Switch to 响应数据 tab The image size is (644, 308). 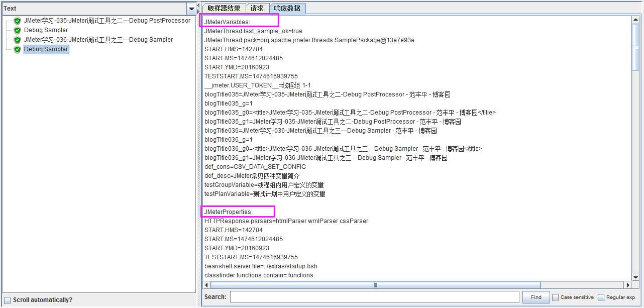(287, 8)
